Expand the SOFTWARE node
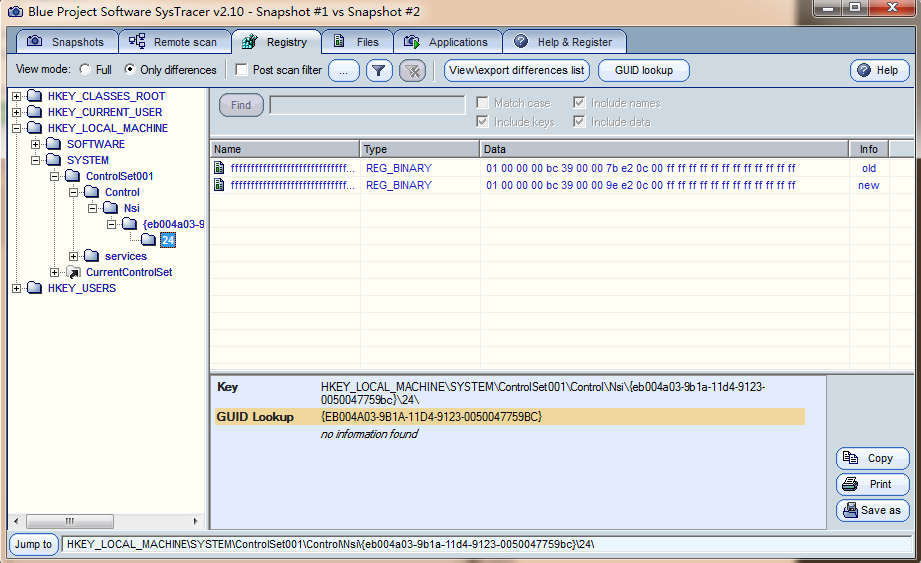This screenshot has width=921, height=563. coord(35,144)
